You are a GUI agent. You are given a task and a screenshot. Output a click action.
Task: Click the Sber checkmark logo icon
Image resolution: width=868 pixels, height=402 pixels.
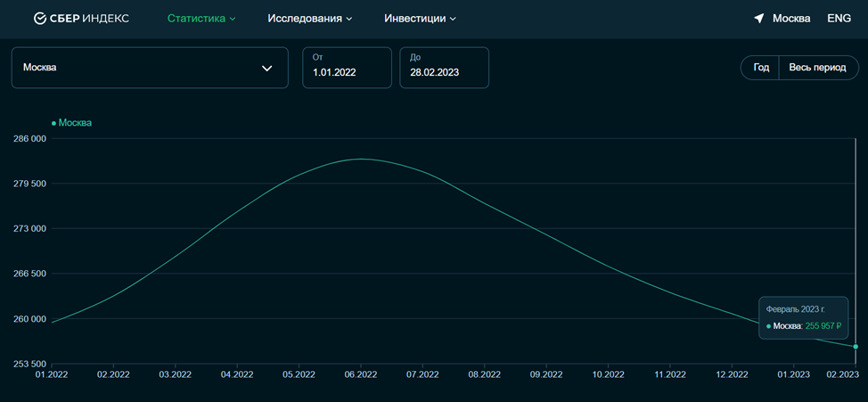click(39, 18)
